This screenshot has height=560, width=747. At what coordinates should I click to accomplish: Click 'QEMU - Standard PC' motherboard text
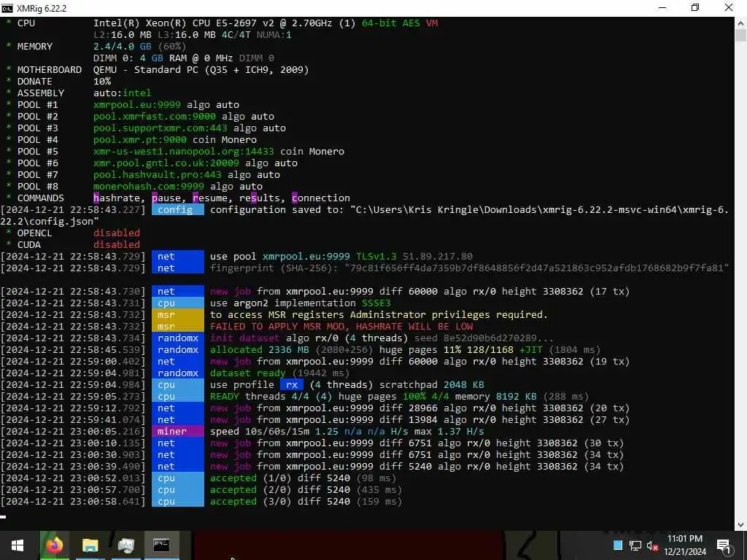pyautogui.click(x=146, y=69)
